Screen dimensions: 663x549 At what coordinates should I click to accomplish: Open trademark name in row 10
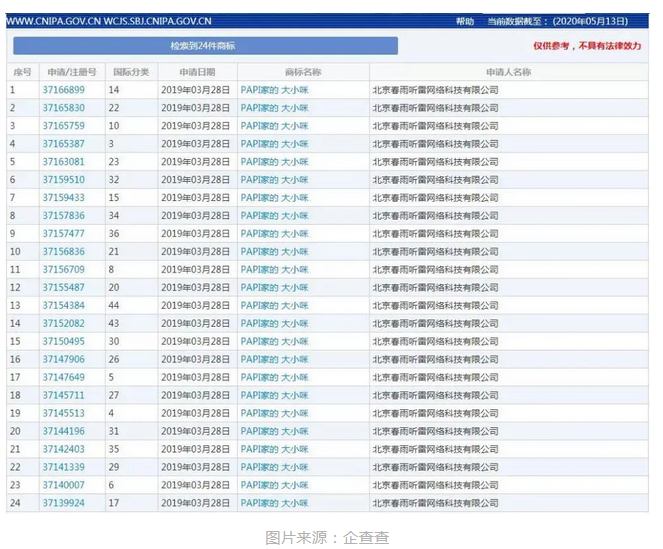pyautogui.click(x=274, y=252)
